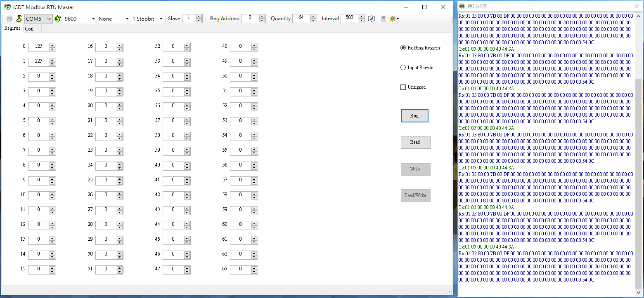Click the connect phone icon in toolbar
This screenshot has width=644, height=298.
tap(9, 19)
